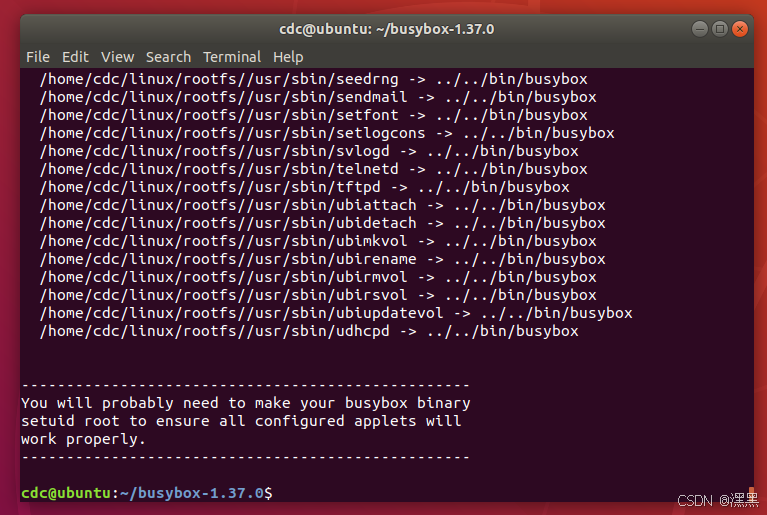767x515 pixels.
Task: Click line 'setuid root to ensure all'
Action: pyautogui.click(x=241, y=421)
